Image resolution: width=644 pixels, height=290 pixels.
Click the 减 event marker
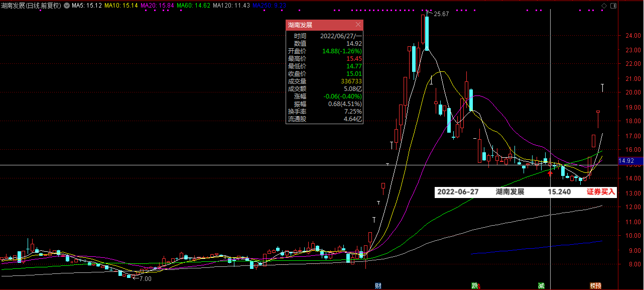541,285
